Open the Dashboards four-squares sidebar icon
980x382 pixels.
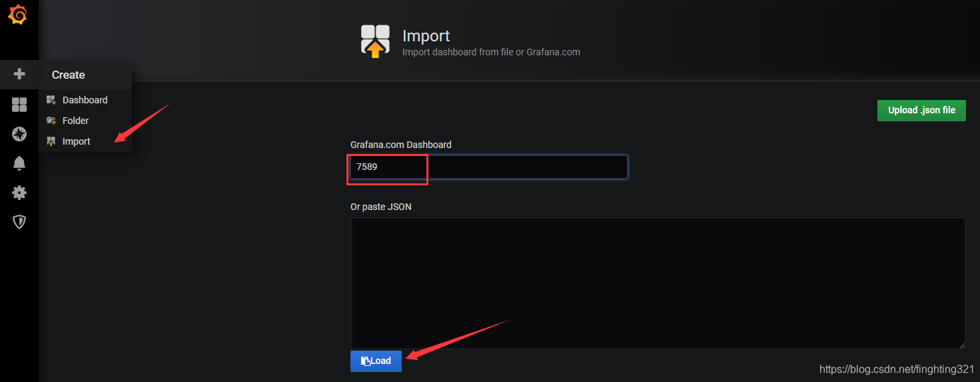coord(19,105)
